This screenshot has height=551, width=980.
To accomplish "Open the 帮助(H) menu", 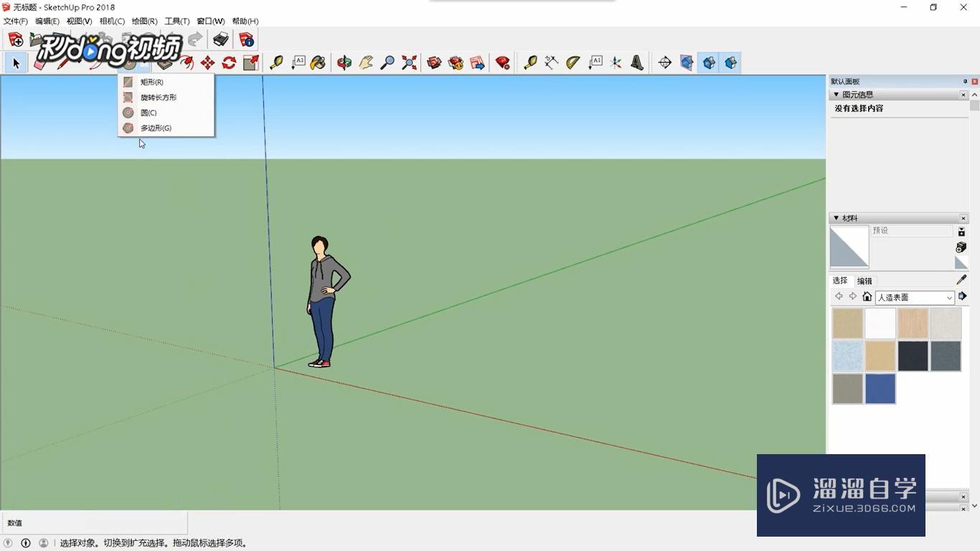I will tap(245, 22).
